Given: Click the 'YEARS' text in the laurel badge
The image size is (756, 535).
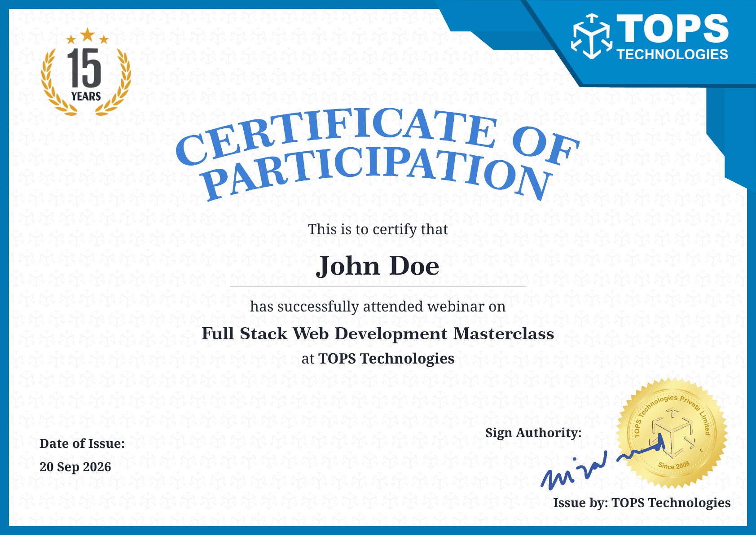Looking at the screenshot, I should tap(86, 96).
